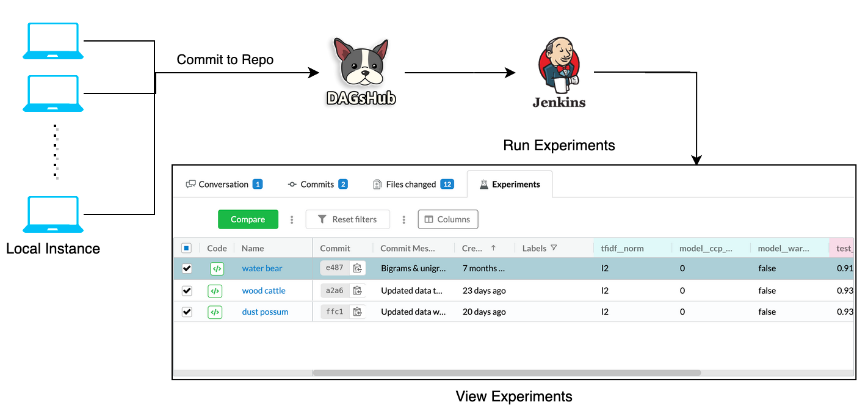
Task: Select the Experiments tab
Action: (510, 184)
